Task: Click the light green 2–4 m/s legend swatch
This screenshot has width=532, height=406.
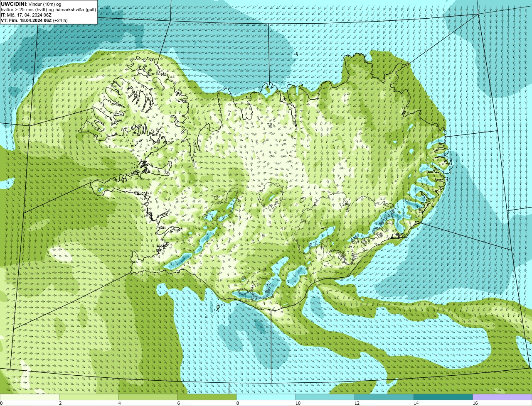Action: tap(89, 397)
